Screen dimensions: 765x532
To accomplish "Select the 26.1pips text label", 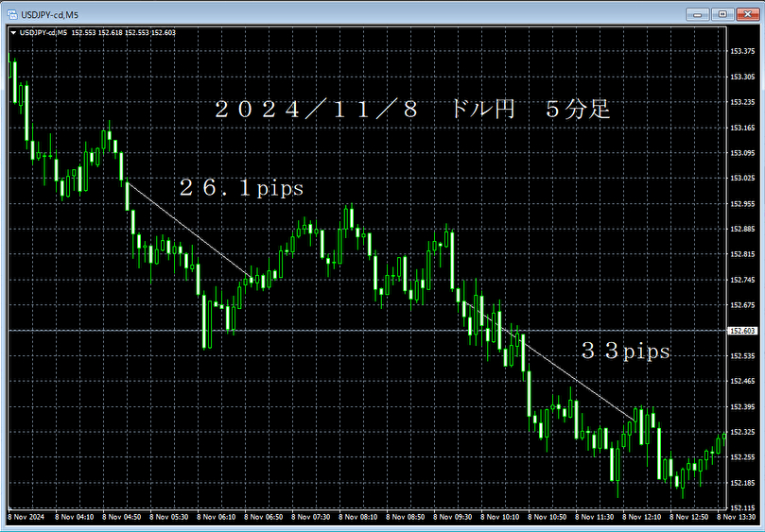I will pos(241,188).
